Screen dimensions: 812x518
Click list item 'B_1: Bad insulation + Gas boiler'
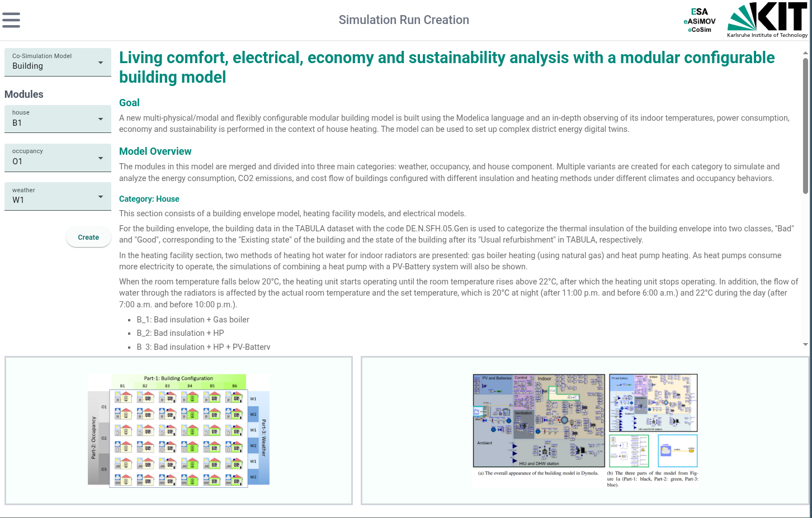[x=193, y=320]
